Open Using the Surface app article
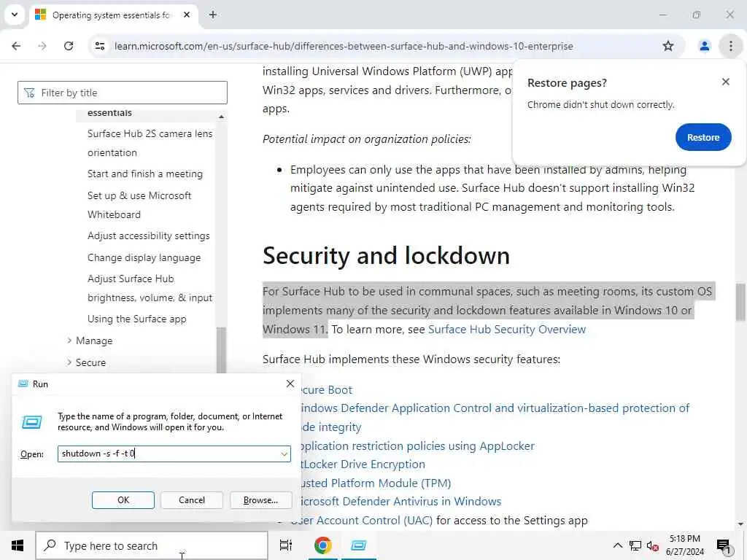The image size is (747, 560). pyautogui.click(x=136, y=319)
